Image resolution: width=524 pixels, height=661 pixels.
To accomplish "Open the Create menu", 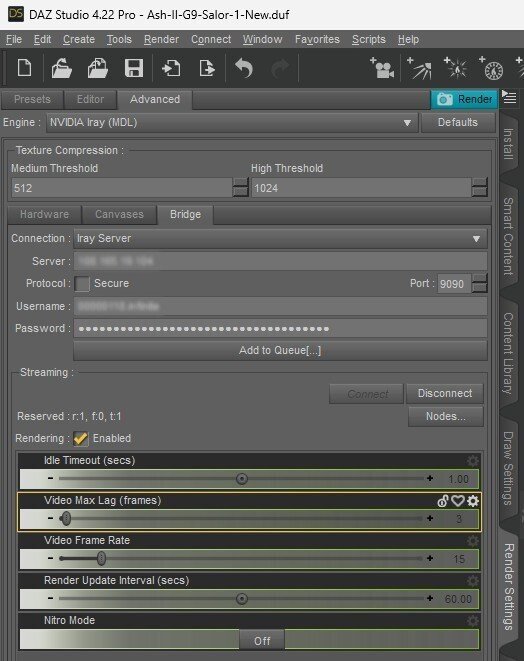I will point(79,40).
